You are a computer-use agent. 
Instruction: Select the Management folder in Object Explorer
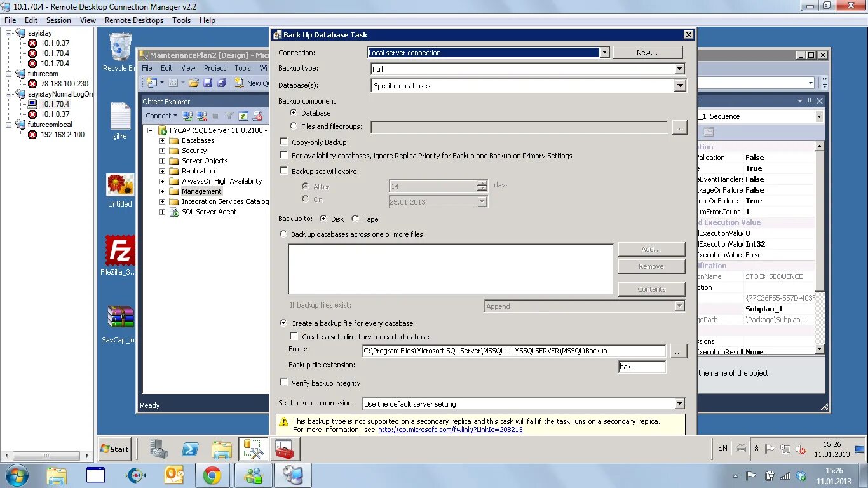[x=201, y=191]
